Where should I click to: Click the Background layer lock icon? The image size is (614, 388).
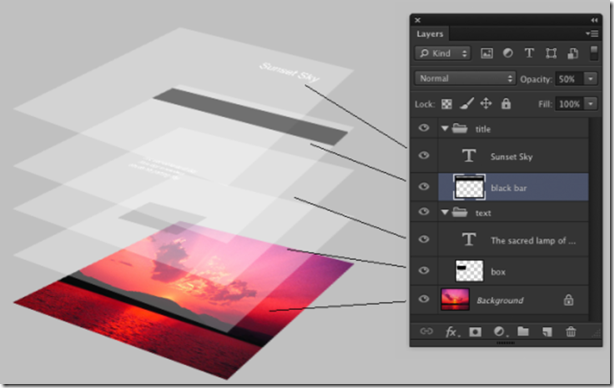coord(568,300)
